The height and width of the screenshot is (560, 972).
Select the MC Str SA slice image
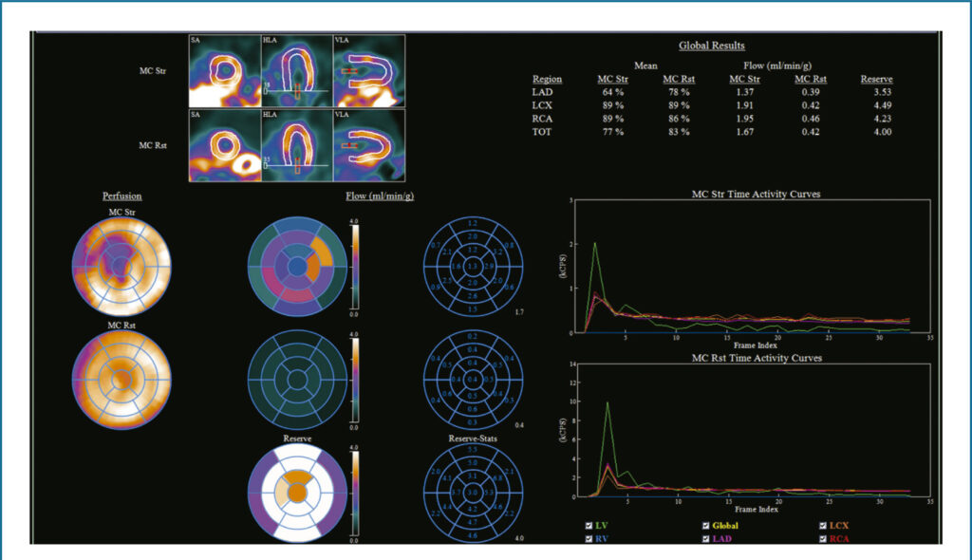224,70
